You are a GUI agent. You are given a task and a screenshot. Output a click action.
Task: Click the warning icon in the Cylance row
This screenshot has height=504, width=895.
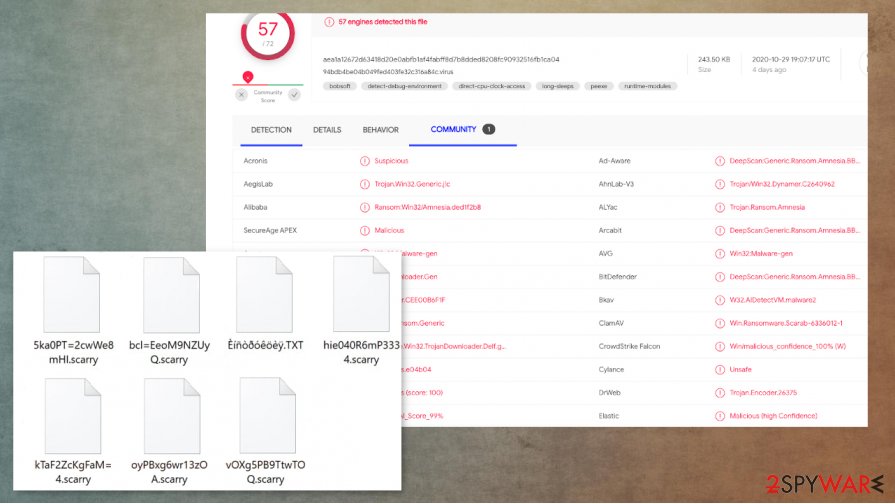720,369
